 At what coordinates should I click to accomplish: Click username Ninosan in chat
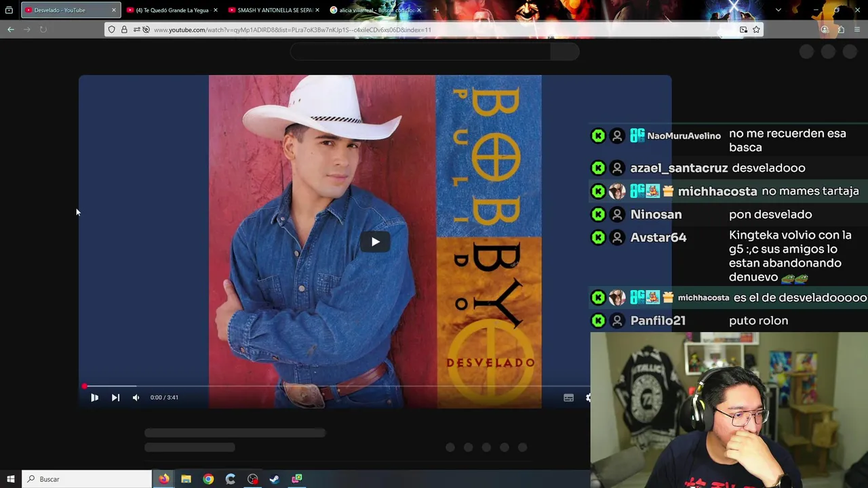(x=656, y=215)
